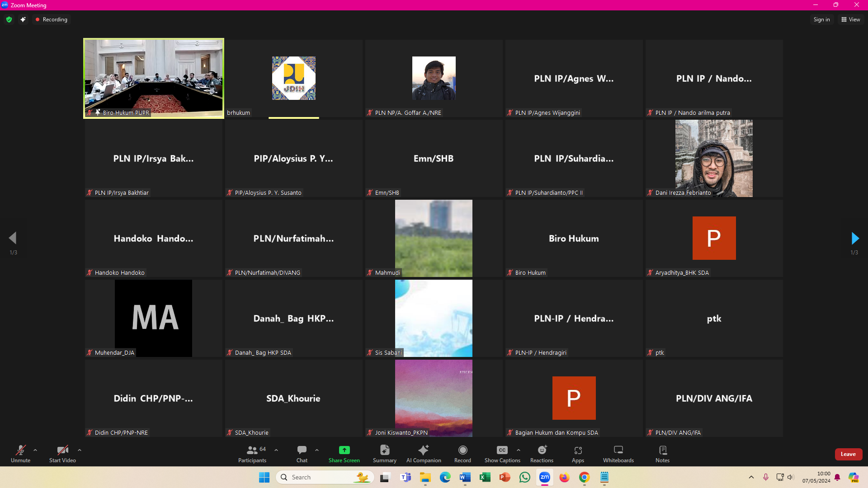This screenshot has height=488, width=868.
Task: Open the encryption shield info icon
Action: click(9, 19)
